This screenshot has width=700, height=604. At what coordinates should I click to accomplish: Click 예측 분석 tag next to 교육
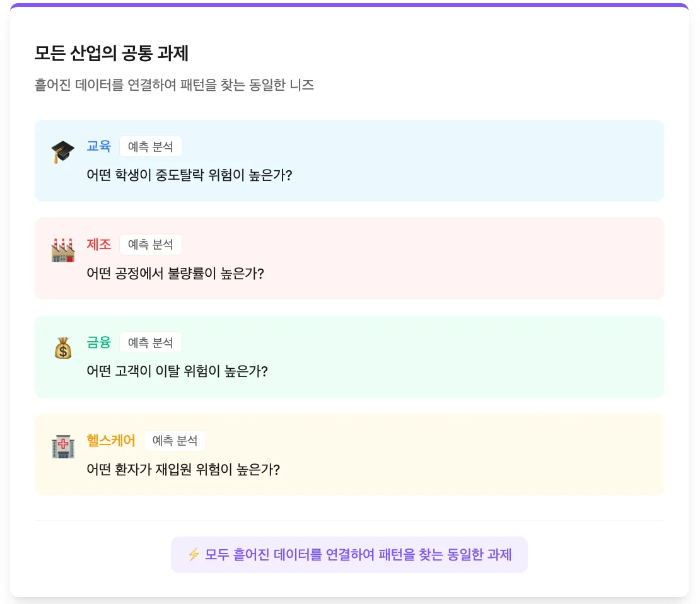coord(151,146)
